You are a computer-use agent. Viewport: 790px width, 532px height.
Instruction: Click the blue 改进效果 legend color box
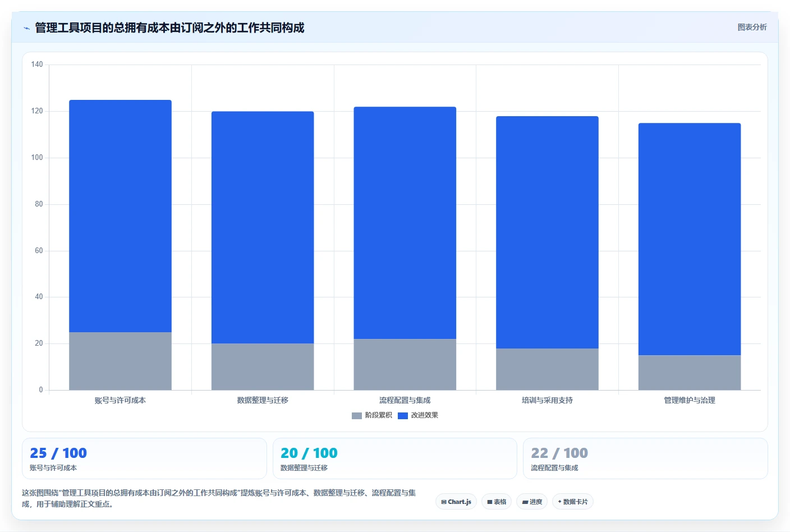(403, 415)
